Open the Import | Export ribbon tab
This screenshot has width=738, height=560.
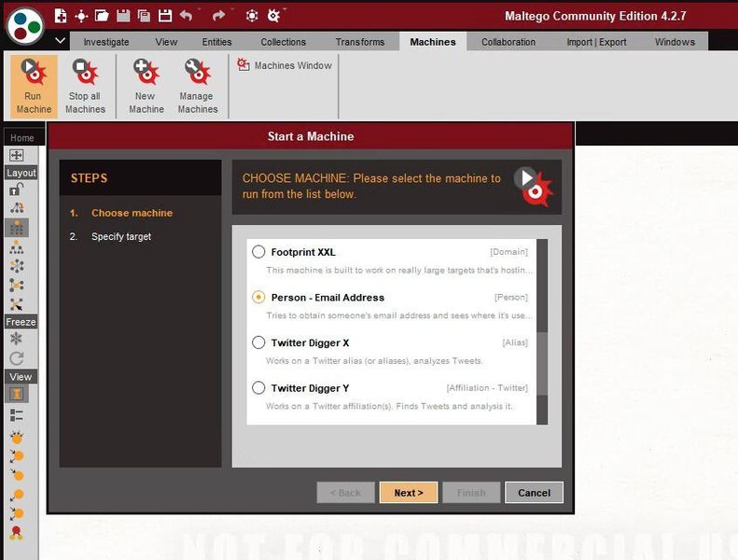click(596, 42)
